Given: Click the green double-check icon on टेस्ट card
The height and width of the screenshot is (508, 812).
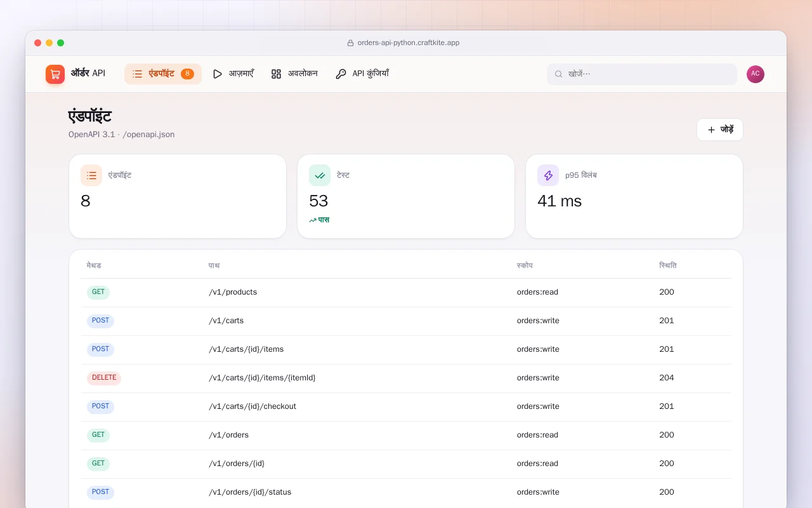Looking at the screenshot, I should [320, 175].
